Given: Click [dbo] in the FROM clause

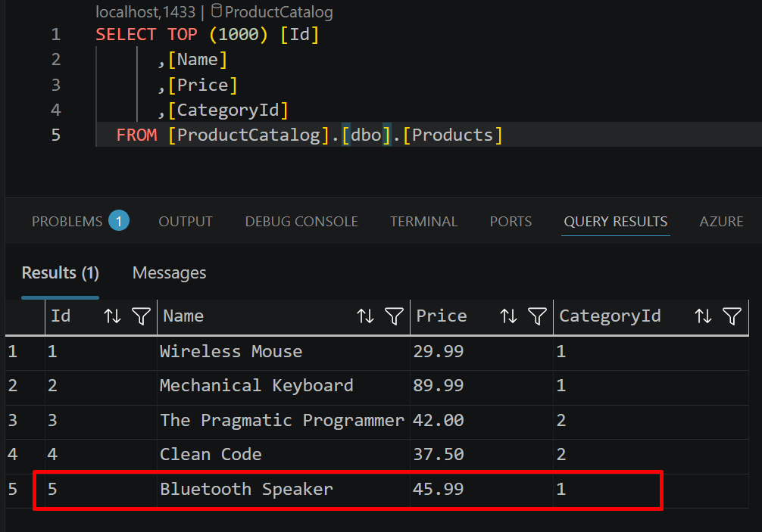Looking at the screenshot, I should coord(366,135).
